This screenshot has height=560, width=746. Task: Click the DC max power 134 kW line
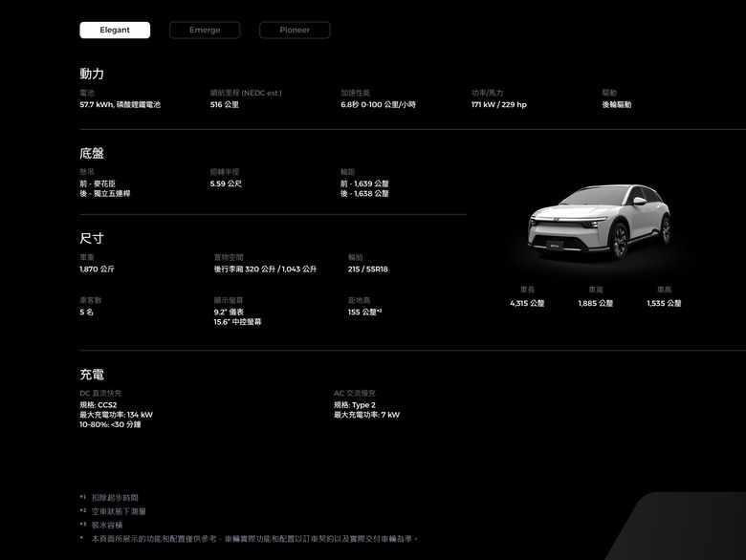116,415
